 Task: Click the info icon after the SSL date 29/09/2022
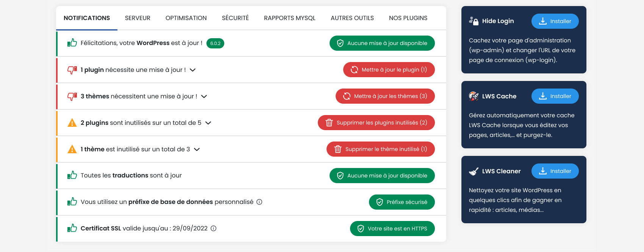(214, 229)
